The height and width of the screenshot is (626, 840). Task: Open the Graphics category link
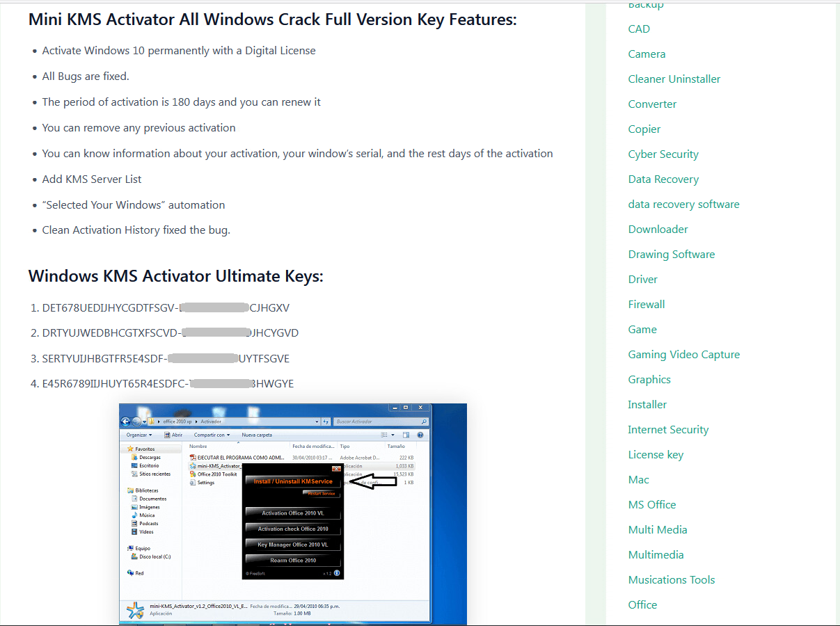click(x=649, y=380)
